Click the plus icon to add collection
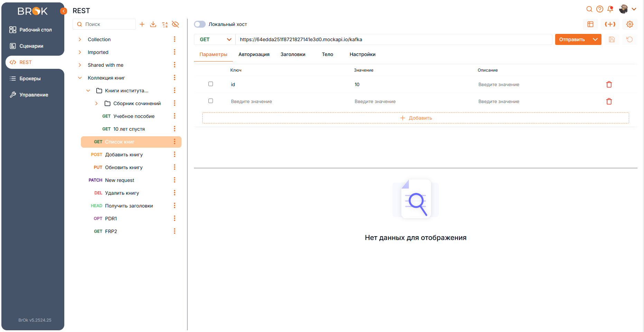 coord(142,24)
